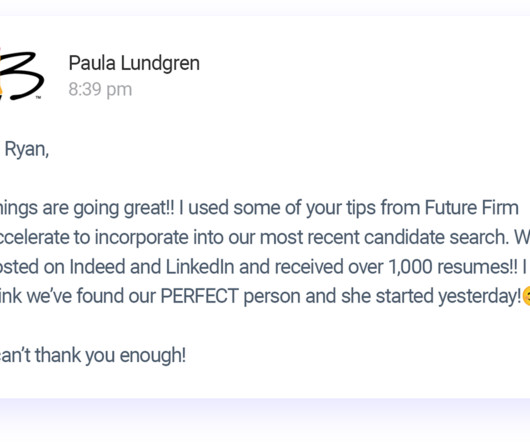Click the capitalized word PERFECT
The height and width of the screenshot is (442, 530).
(200, 296)
